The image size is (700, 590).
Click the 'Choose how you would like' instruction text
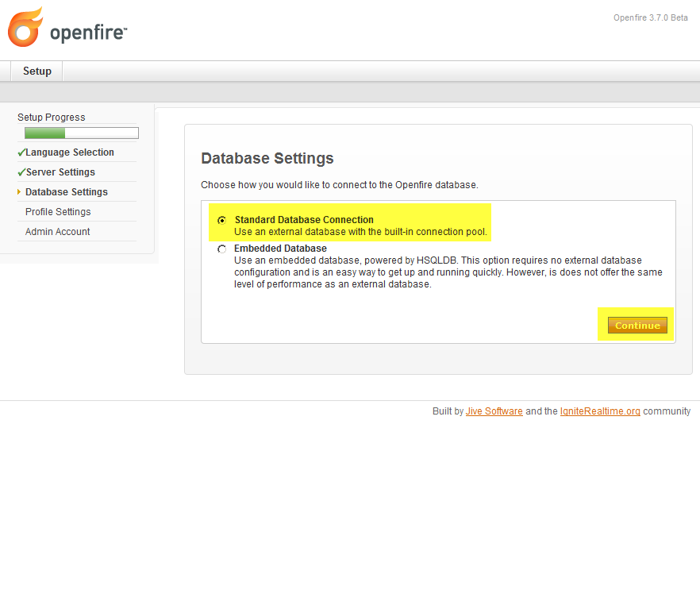point(340,185)
